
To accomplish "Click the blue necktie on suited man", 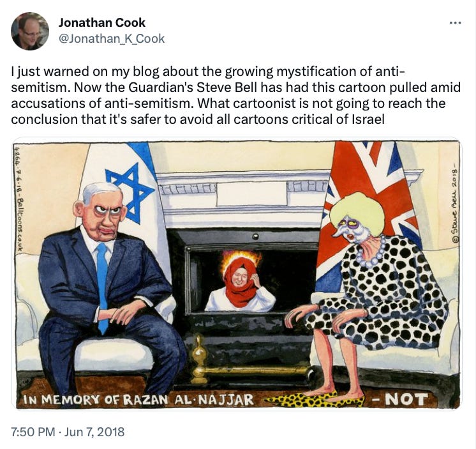I will tap(103, 287).
